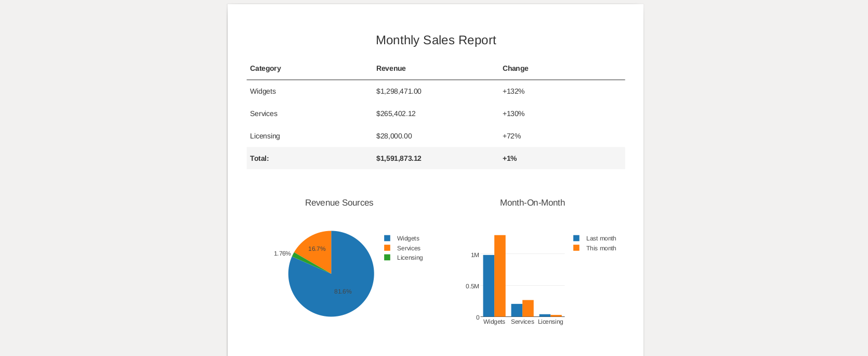Click the Change column header
The height and width of the screenshot is (356, 868).
515,68
